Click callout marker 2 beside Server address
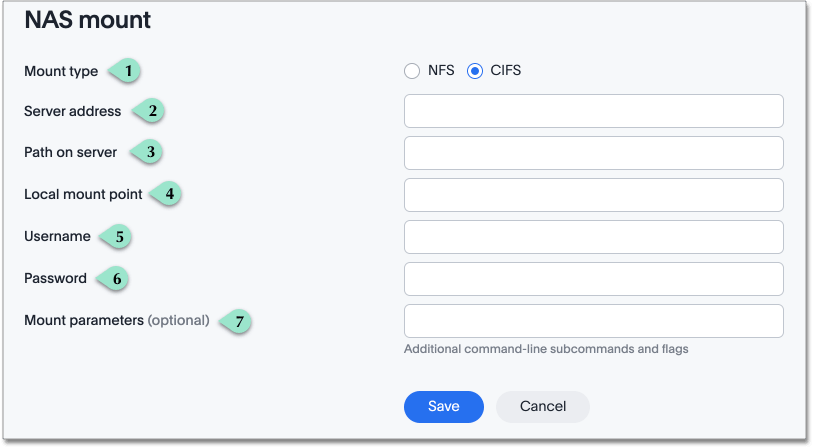Viewport: 813px width, 448px height. [x=150, y=111]
